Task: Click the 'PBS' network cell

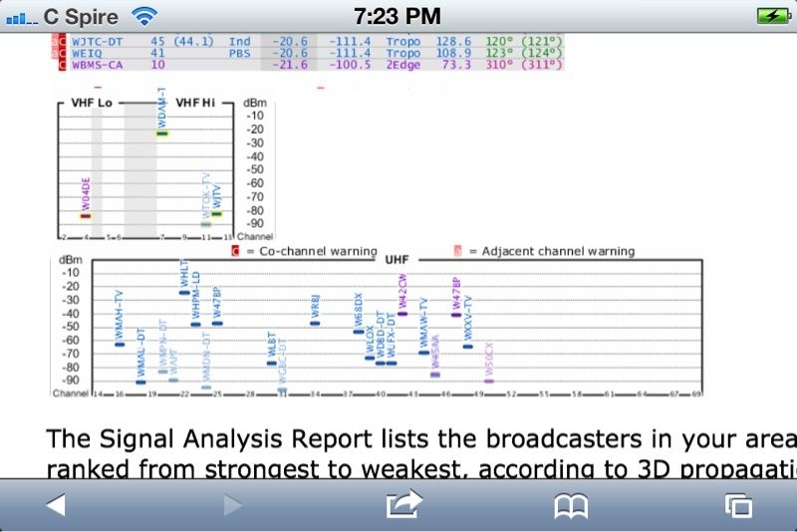Action: click(239, 53)
